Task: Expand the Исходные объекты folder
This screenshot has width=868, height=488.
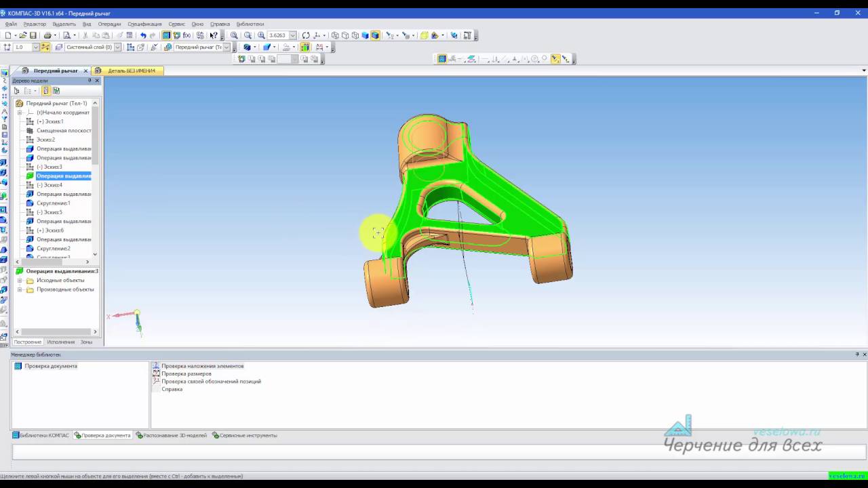Action: (20, 280)
